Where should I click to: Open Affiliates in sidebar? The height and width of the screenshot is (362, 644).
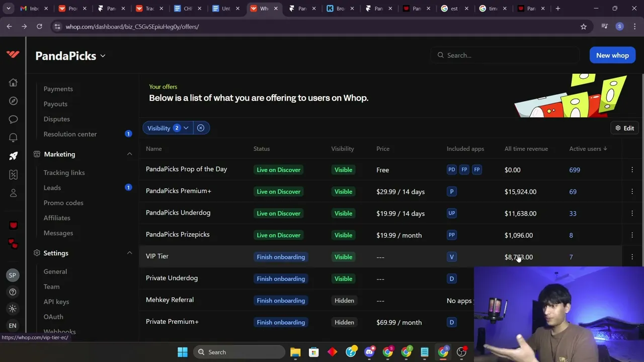point(57,218)
